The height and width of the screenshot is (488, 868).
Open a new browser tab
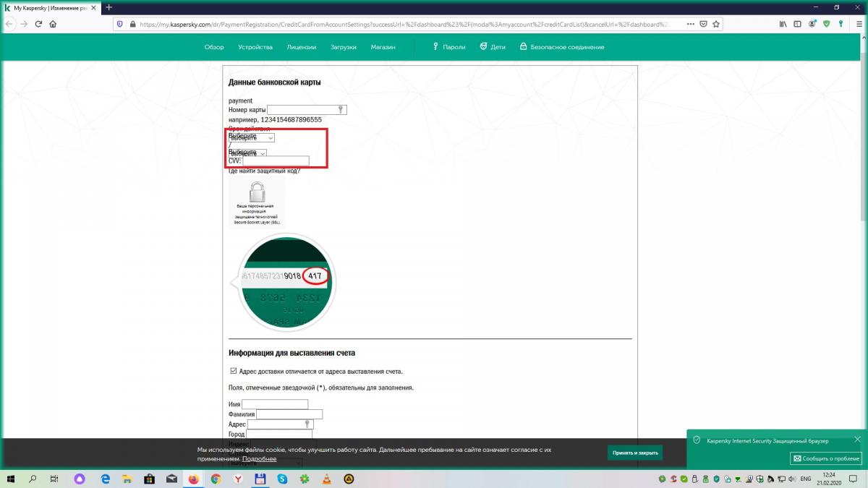(x=109, y=7)
